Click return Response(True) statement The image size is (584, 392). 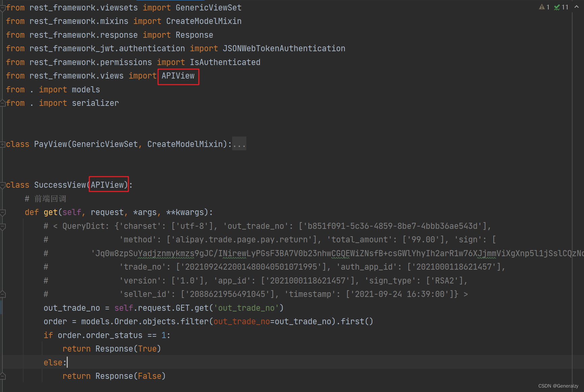point(112,349)
